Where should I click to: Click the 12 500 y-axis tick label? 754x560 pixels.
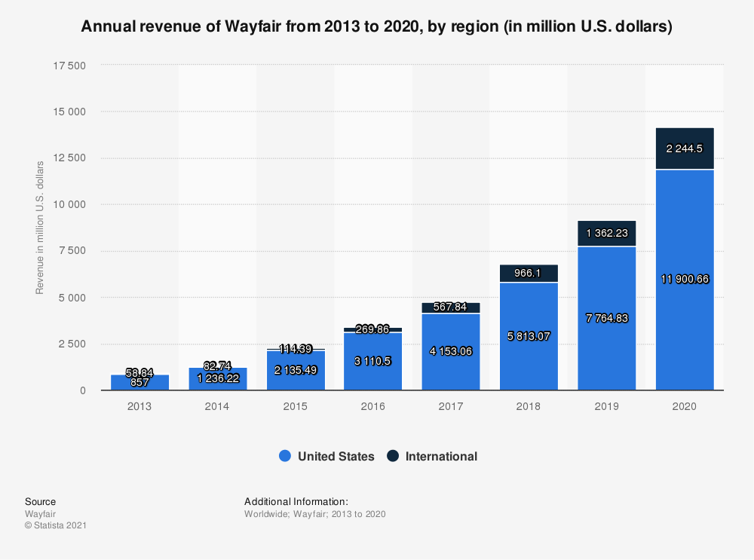(69, 158)
